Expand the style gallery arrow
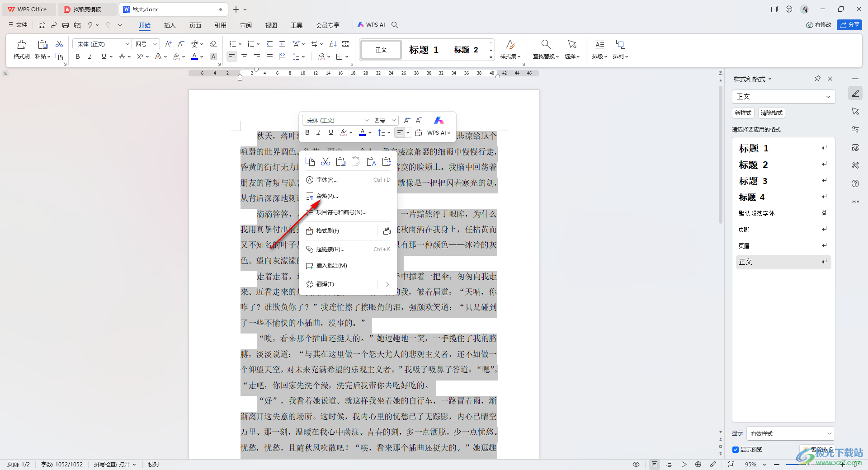This screenshot has height=470, width=868. 491,57
